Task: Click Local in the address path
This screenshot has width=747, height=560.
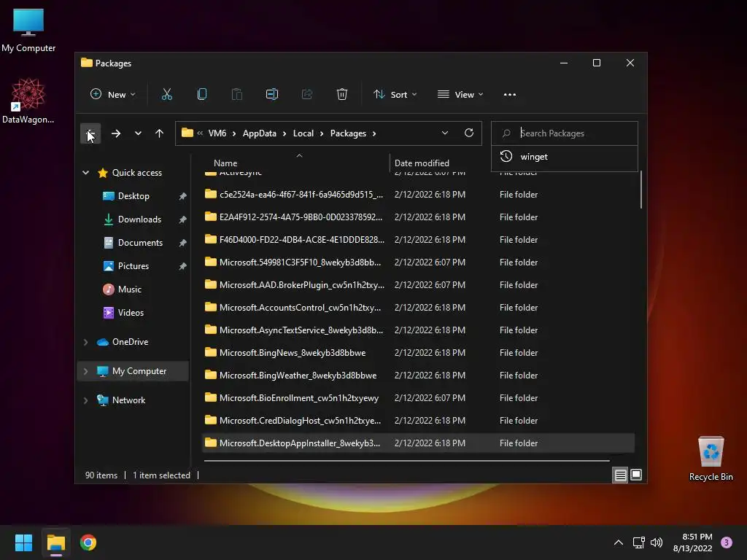Action: click(303, 133)
